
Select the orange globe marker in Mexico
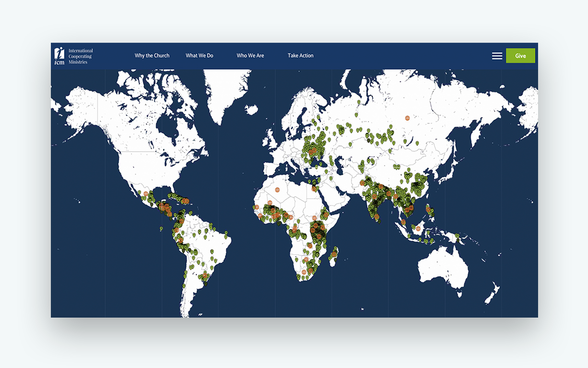pyautogui.click(x=144, y=193)
